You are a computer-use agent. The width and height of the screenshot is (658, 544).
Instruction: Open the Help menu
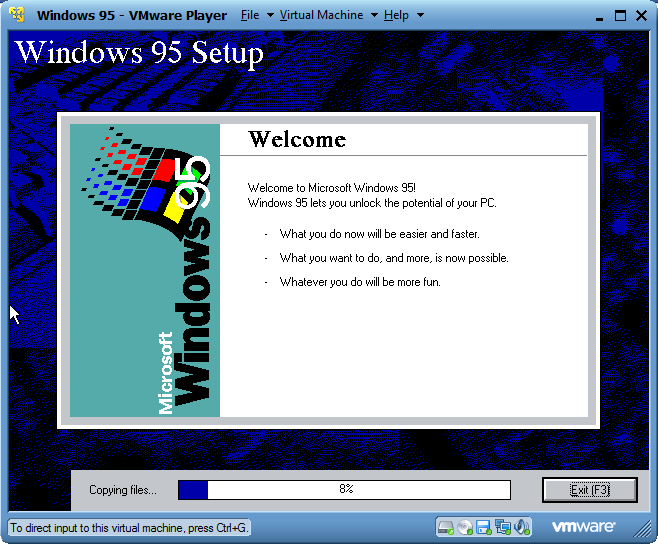tap(396, 15)
